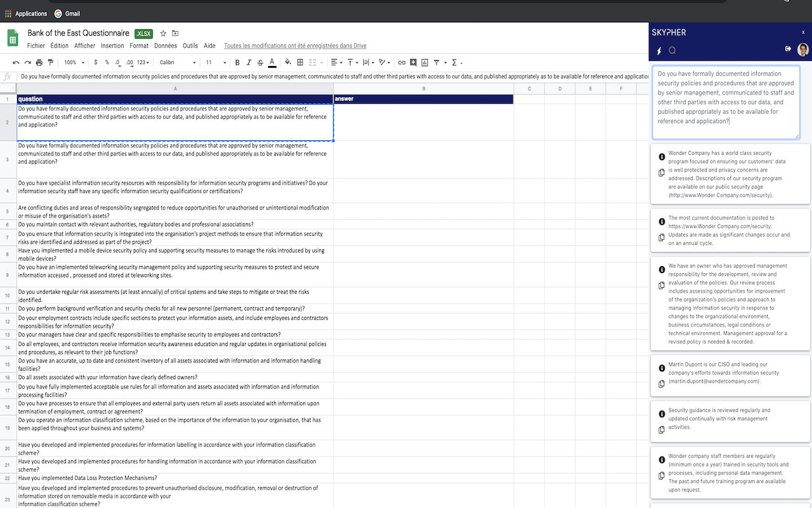Open the Calibri font dropdown
812x508 pixels.
[x=178, y=62]
